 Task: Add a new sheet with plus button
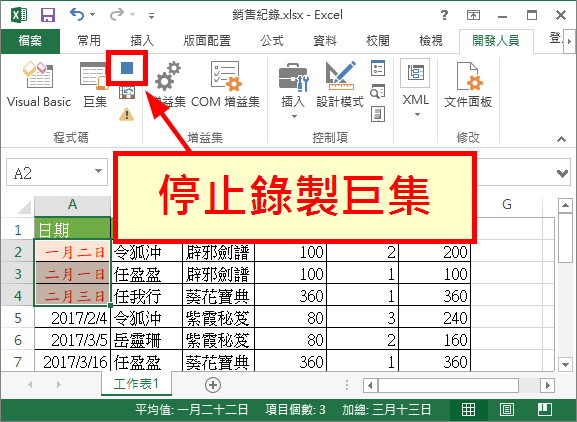tap(213, 385)
